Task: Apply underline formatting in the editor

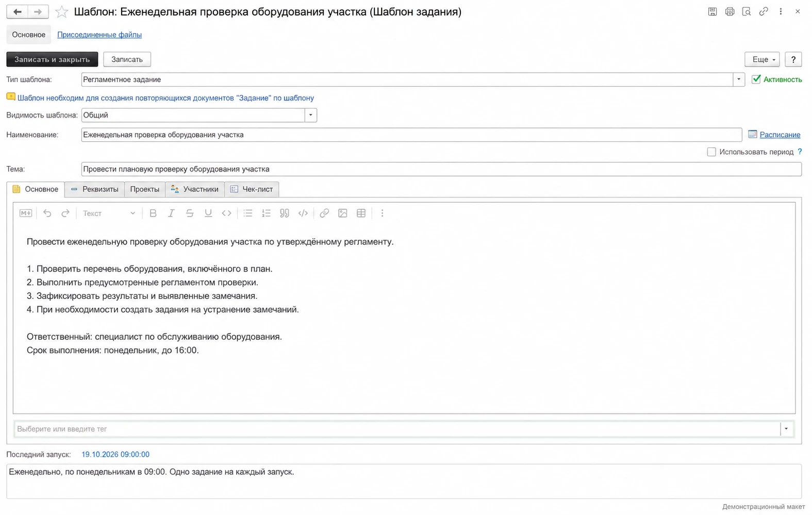Action: (208, 213)
